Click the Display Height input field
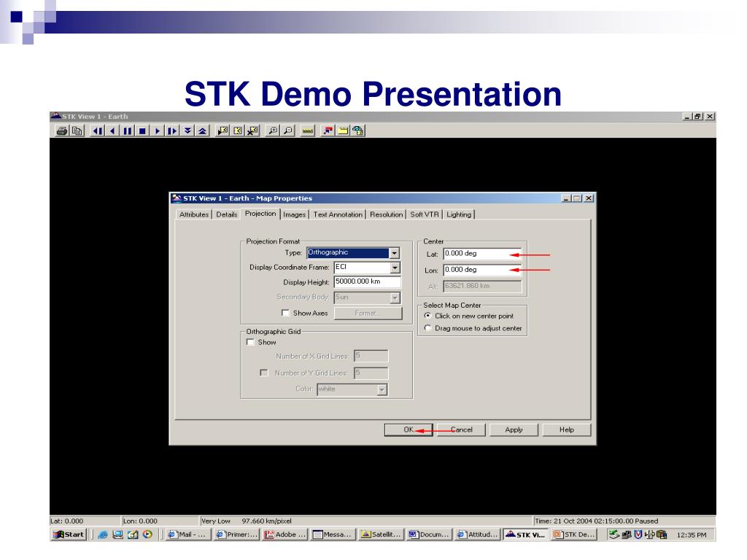 (x=368, y=282)
